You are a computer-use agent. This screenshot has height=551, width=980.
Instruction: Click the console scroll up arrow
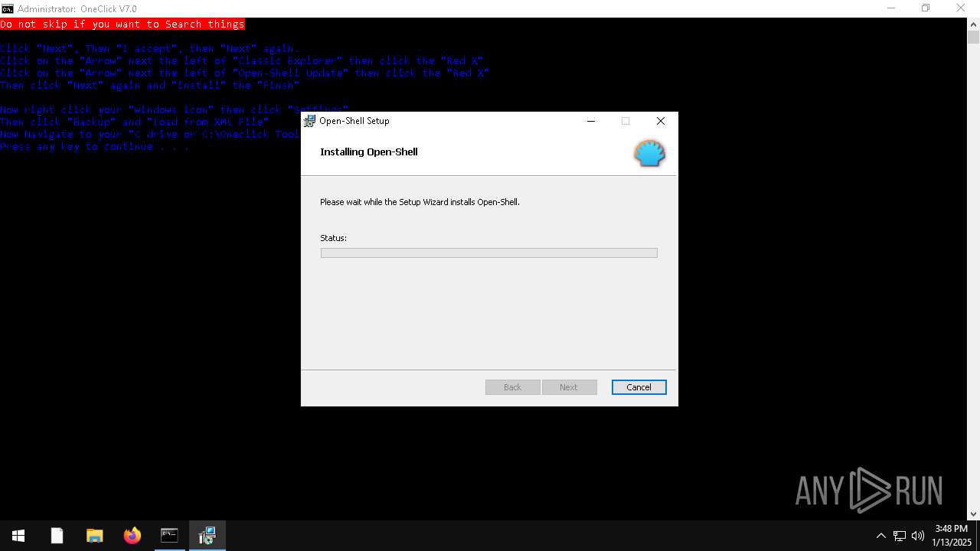pos(973,24)
